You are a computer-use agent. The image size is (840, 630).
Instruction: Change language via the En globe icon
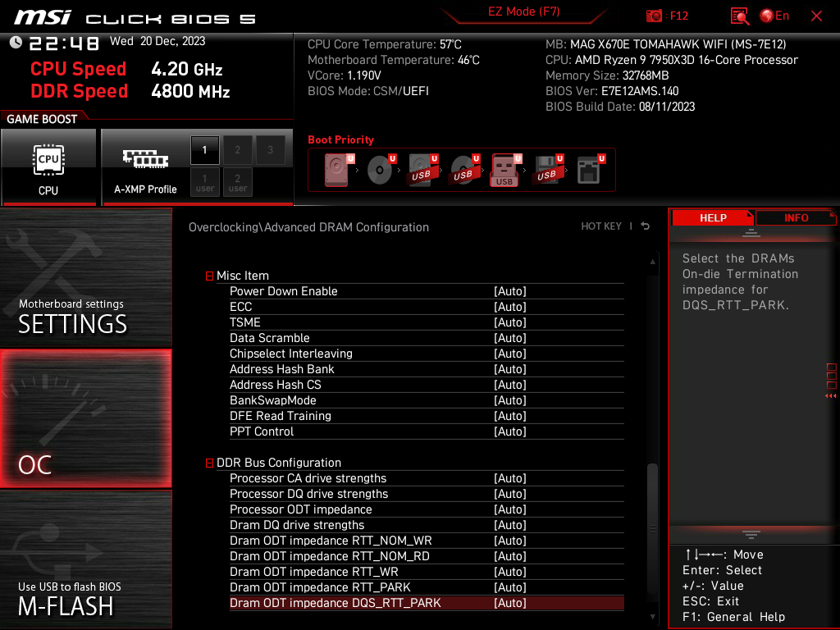774,16
